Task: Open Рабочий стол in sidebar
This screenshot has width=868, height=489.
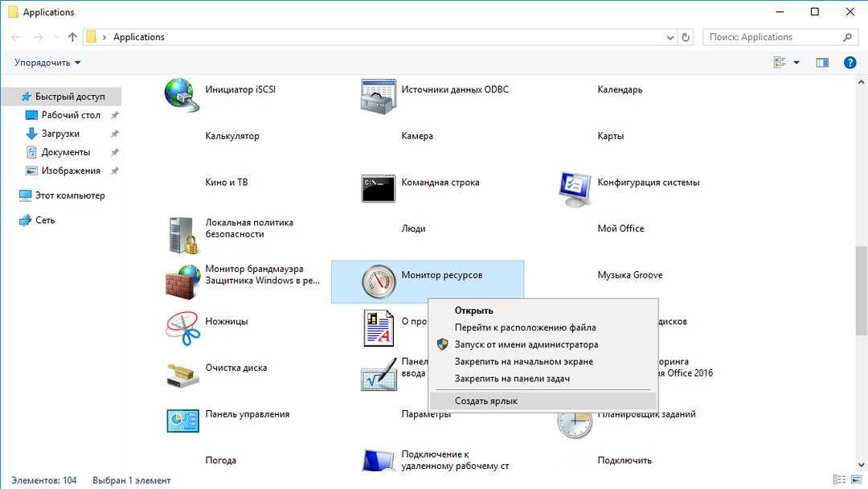Action: 70,115
